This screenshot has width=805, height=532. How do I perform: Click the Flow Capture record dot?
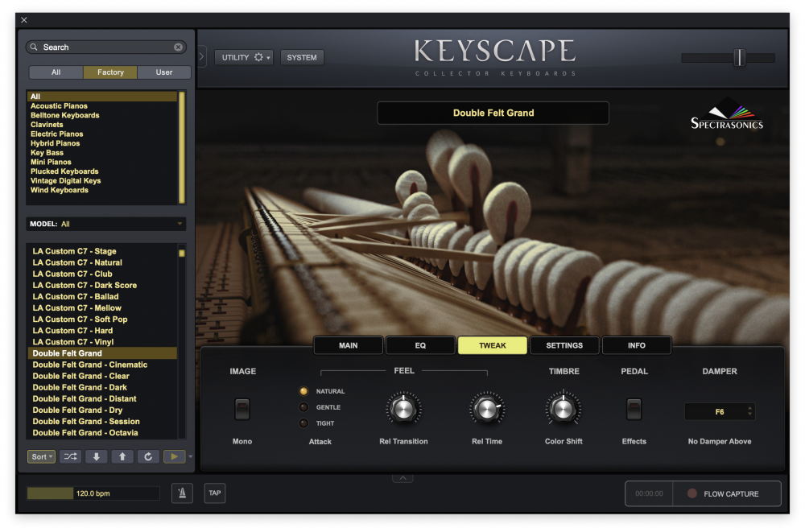692,493
